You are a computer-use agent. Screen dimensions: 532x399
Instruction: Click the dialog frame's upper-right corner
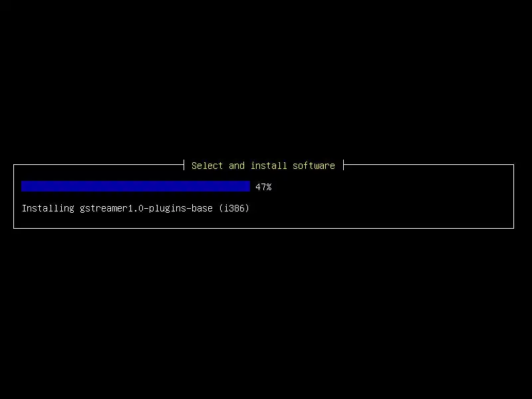(513, 164)
